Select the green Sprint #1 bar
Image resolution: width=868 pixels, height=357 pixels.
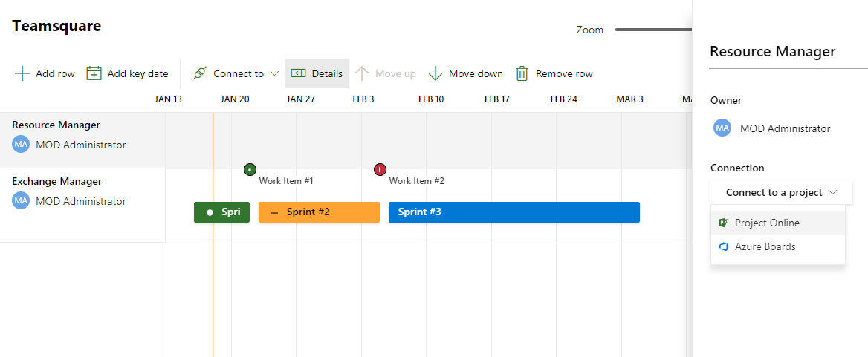coord(221,212)
